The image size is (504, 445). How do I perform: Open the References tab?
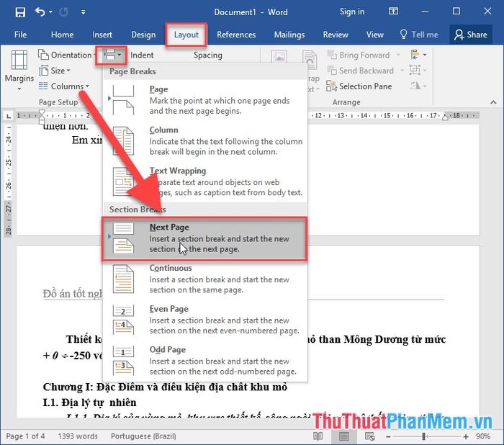[236, 35]
